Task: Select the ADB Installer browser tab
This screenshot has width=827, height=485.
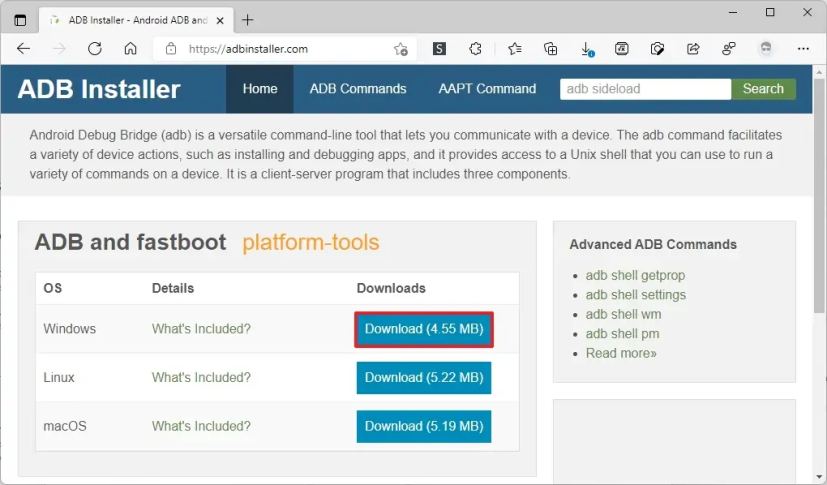Action: point(136,20)
